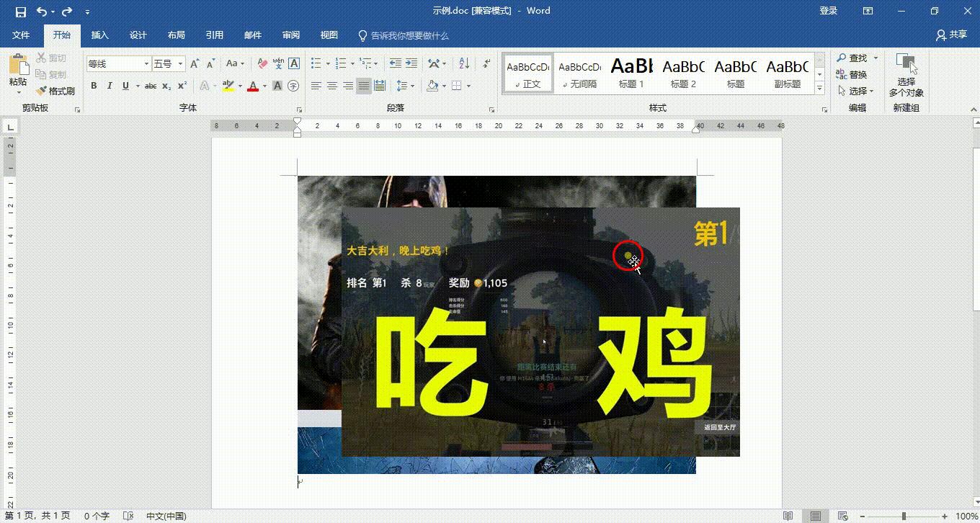Open the font size dropdown
Image resolution: width=980 pixels, height=523 pixels.
177,63
